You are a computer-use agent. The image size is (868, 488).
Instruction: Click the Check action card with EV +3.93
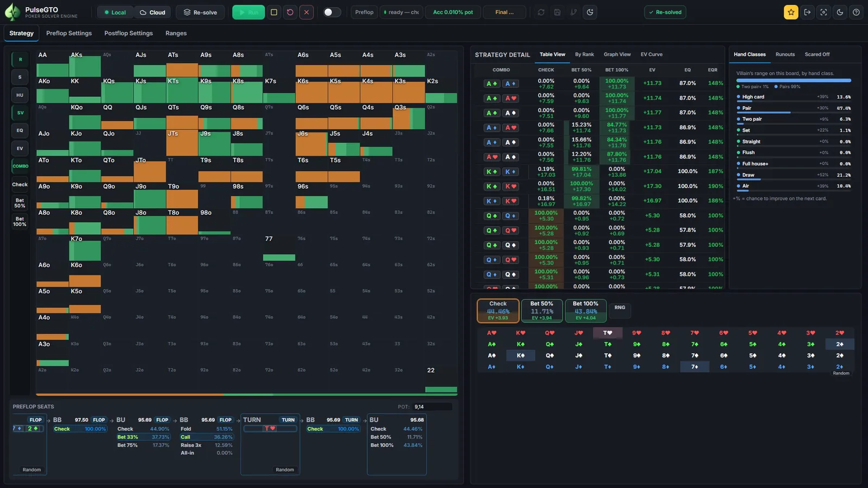pyautogui.click(x=498, y=311)
